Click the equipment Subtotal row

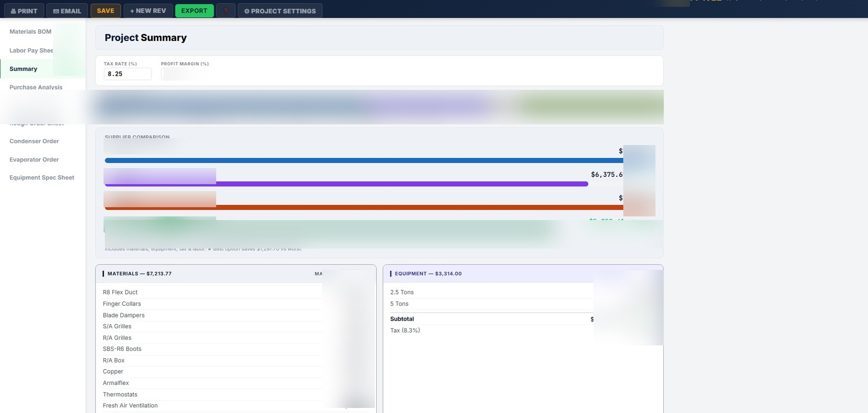(523, 319)
